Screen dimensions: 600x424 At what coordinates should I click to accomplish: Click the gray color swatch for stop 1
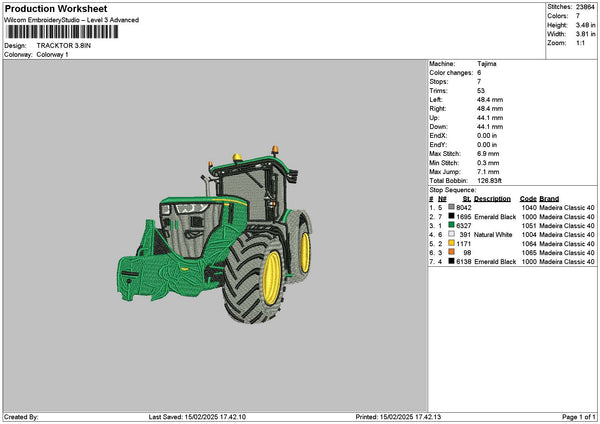pyautogui.click(x=452, y=207)
